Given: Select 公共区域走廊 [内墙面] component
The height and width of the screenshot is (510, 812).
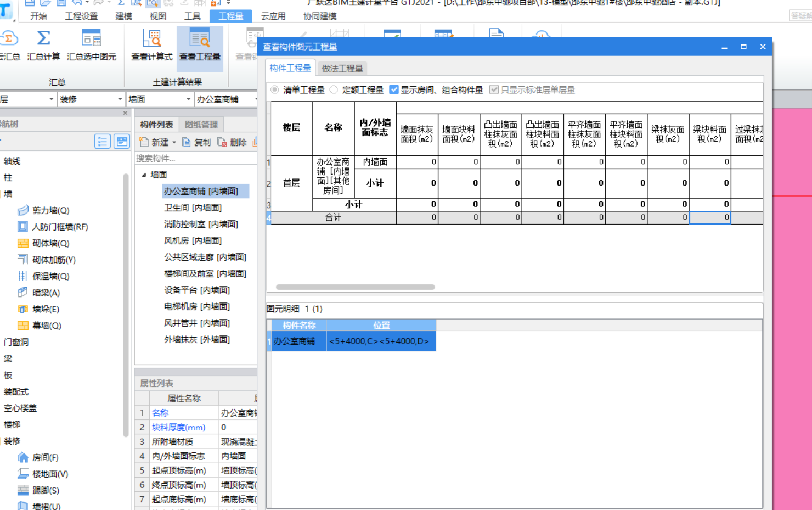Looking at the screenshot, I should (205, 257).
